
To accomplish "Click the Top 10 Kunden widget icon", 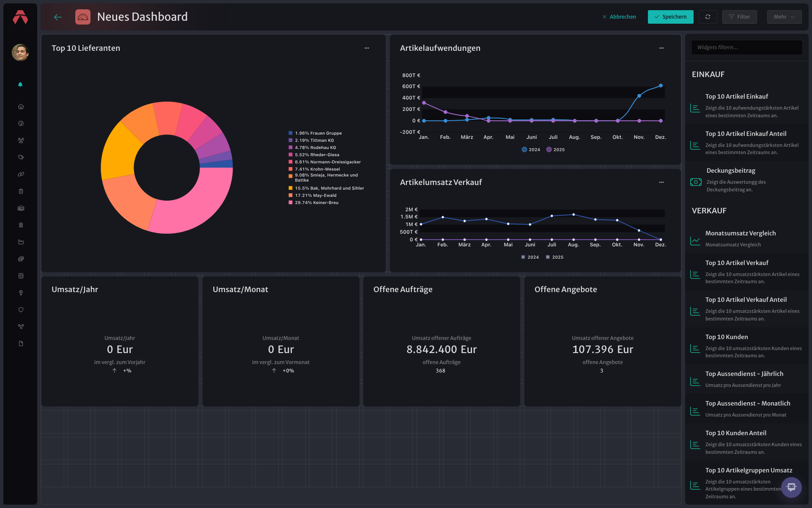I will (695, 348).
